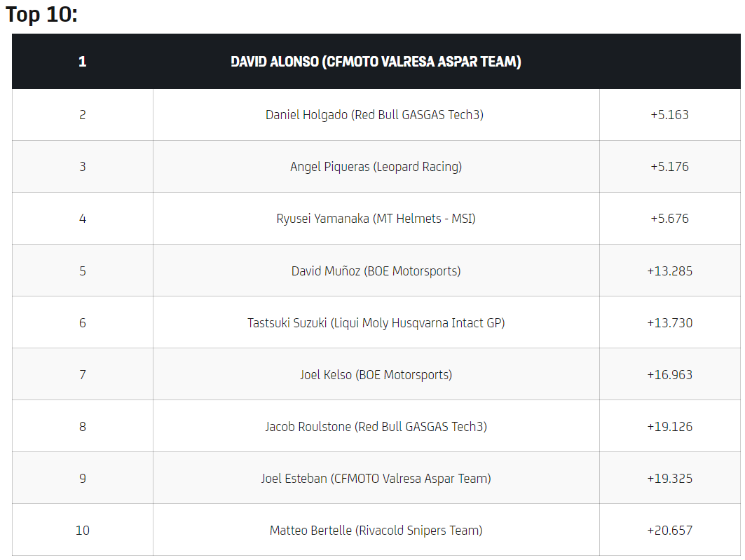Select David Alonso winner header row
Viewport: 745px width, 560px height.
[x=376, y=62]
